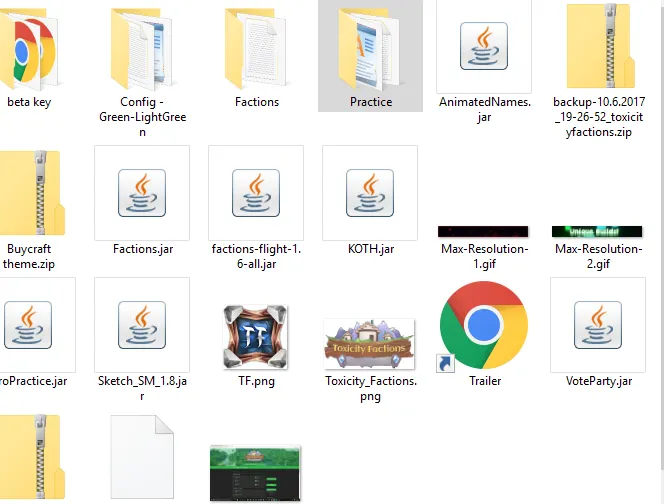Click the 'Factions.jar' file name
This screenshot has height=504, width=664.
click(x=143, y=249)
